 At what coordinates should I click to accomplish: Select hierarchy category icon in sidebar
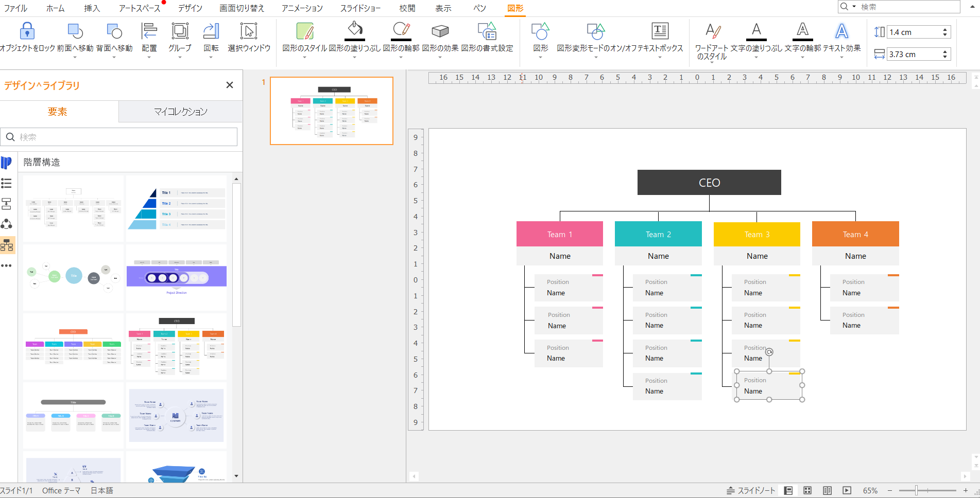pos(7,245)
